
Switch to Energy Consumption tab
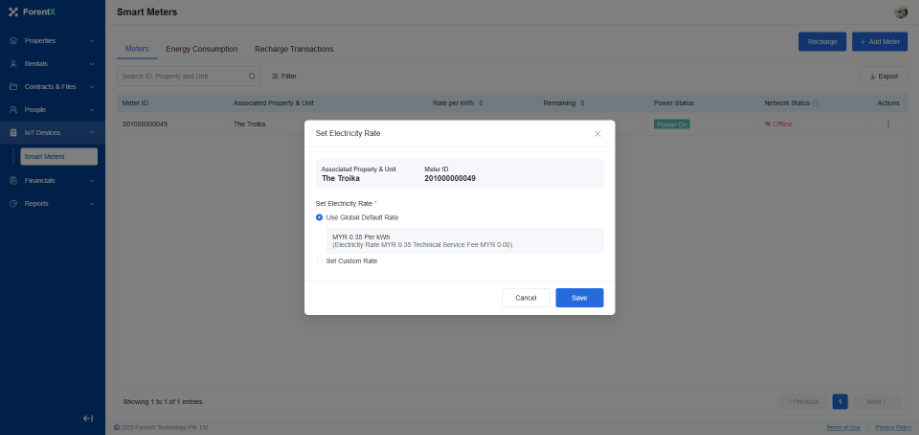(x=201, y=49)
